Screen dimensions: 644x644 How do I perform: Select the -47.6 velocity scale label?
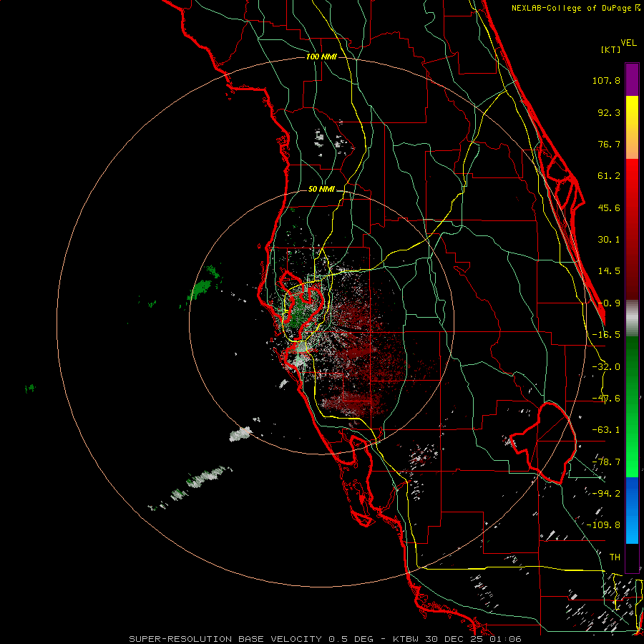coord(606,399)
